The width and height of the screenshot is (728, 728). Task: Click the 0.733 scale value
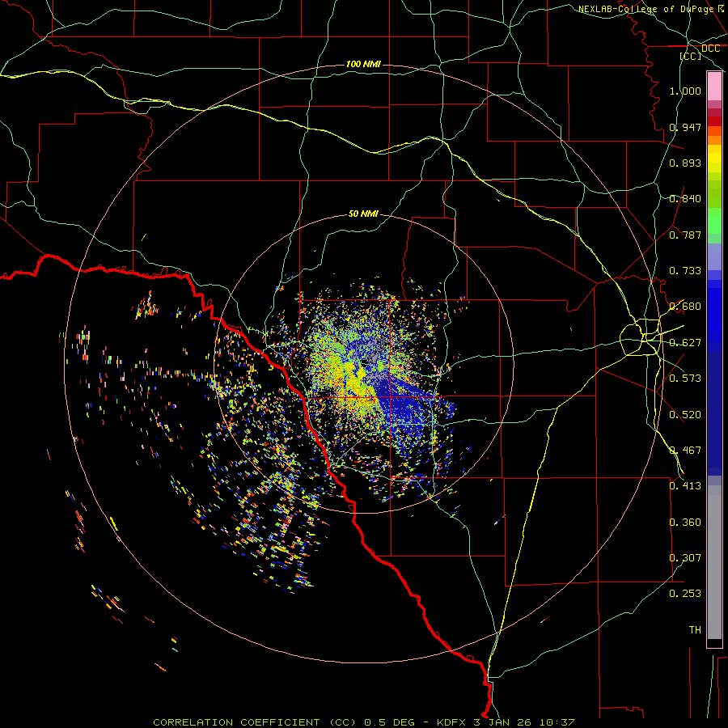(x=685, y=271)
